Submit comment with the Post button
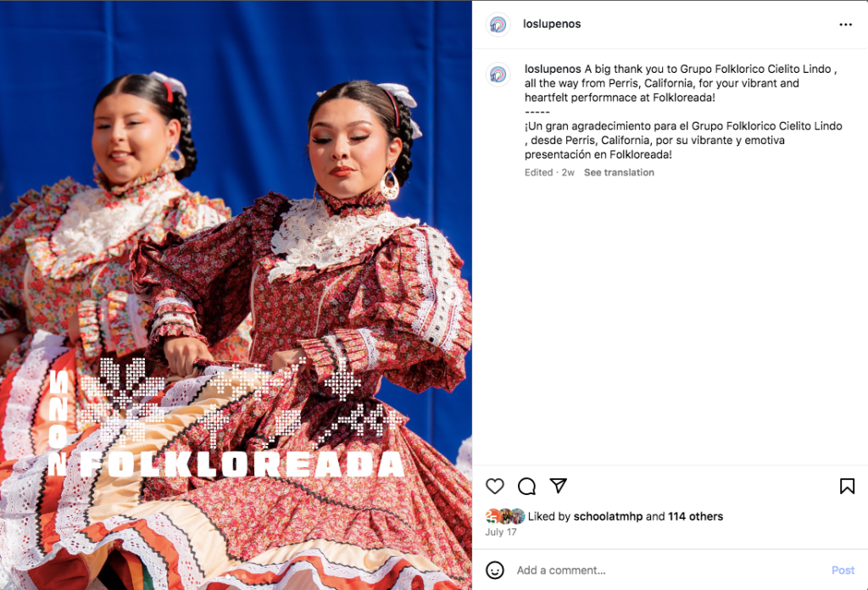This screenshot has width=868, height=590. [x=843, y=570]
